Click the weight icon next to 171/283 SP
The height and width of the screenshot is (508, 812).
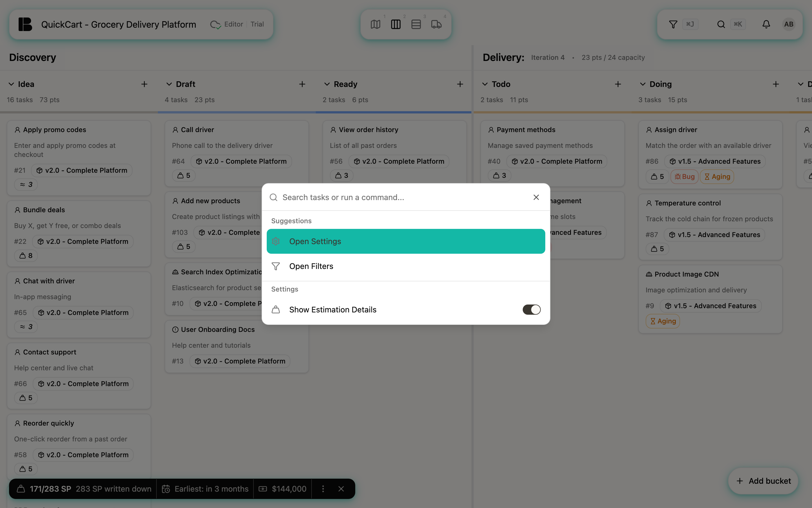click(21, 489)
